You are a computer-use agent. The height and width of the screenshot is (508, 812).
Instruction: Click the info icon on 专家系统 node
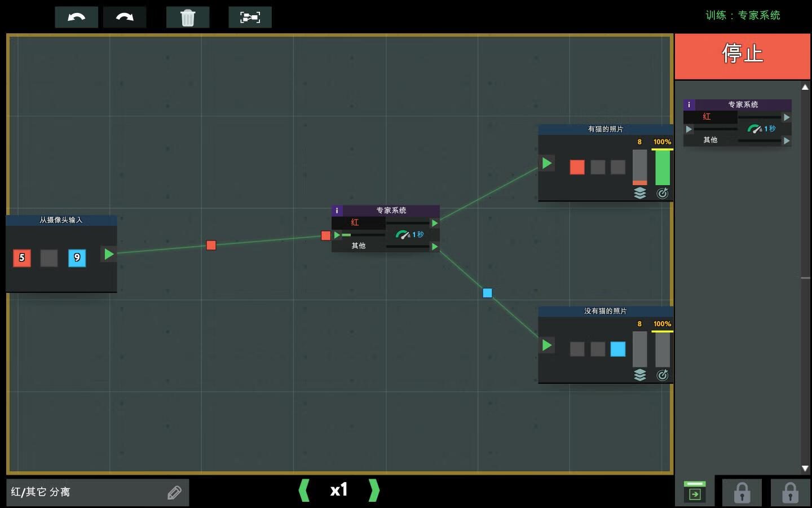[337, 211]
